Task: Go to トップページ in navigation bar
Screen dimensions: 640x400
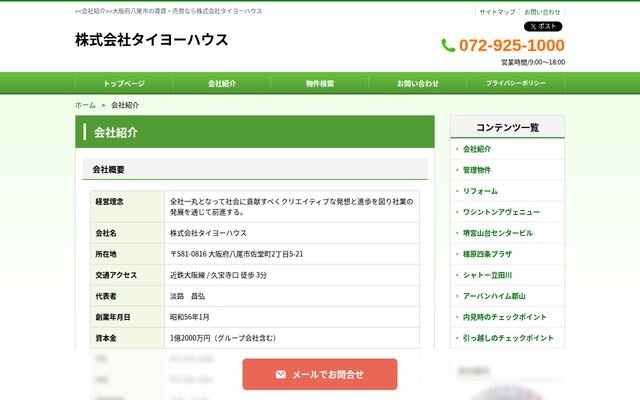Action: [124, 83]
